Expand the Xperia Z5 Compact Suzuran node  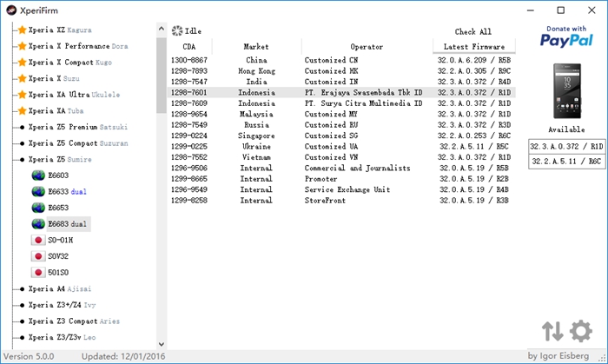(22, 143)
